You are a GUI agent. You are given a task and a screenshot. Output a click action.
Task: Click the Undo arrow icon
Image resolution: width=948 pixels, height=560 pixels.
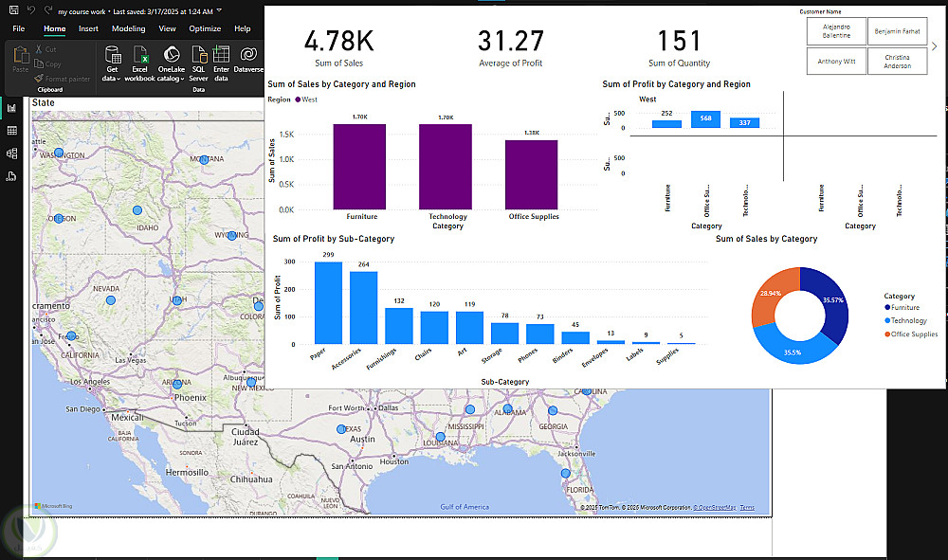[31, 10]
